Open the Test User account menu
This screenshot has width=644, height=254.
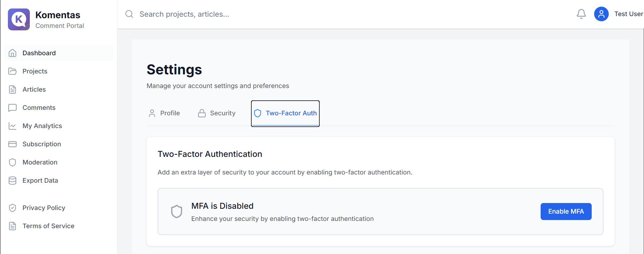[x=628, y=14]
